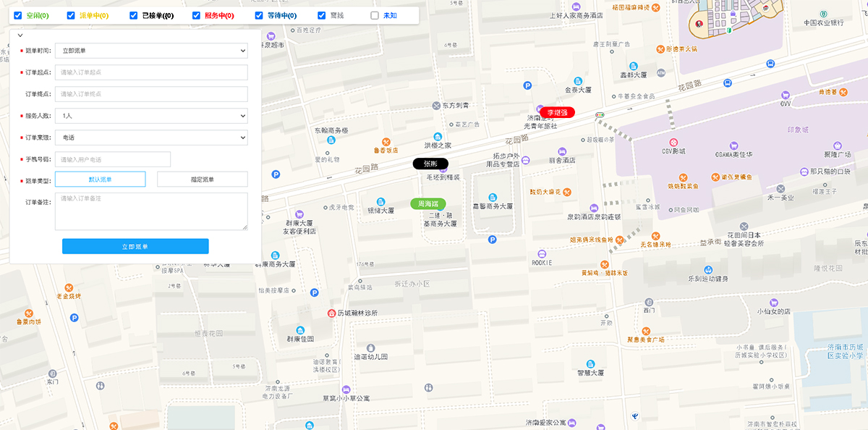Viewport: 868px width, 430px height.
Task: Click the parking icon near 怡奥按摩店
Action: point(315,293)
